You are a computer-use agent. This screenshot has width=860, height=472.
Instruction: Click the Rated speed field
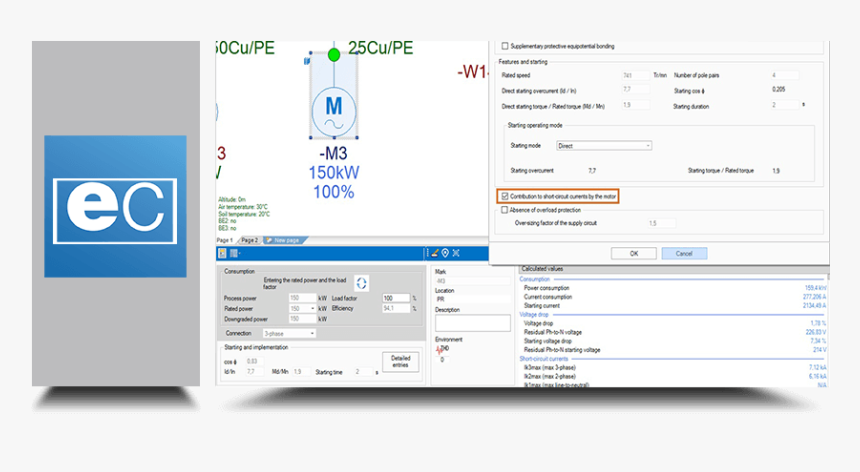point(636,75)
